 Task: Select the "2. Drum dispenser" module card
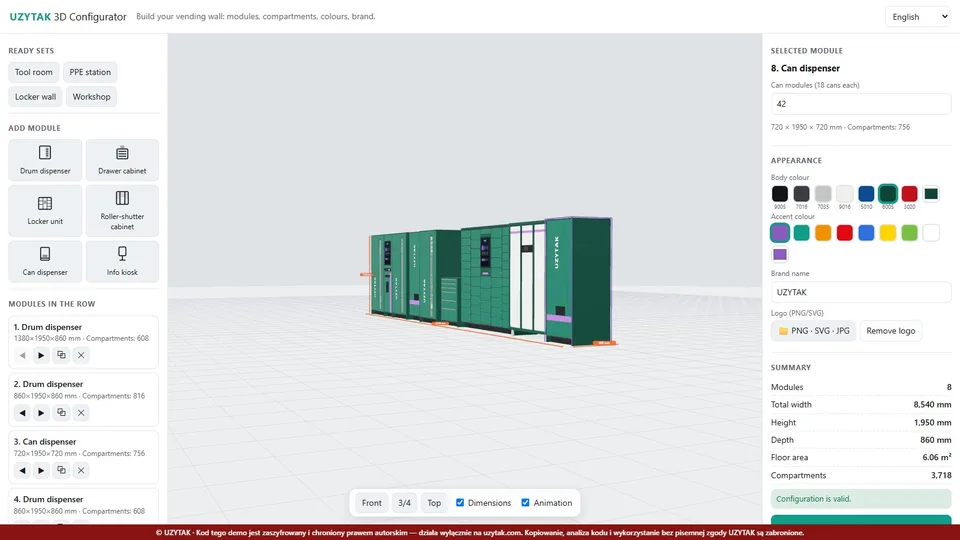83,400
